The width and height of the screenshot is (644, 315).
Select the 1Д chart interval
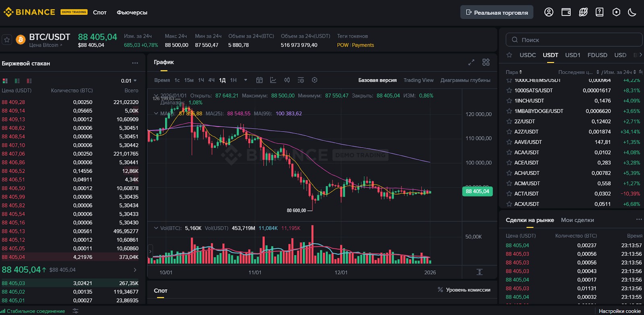(x=222, y=80)
